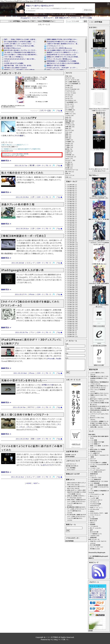
Task: Open 2015年05月 (1) monthly archive
Action: pyautogui.click(x=72, y=185)
